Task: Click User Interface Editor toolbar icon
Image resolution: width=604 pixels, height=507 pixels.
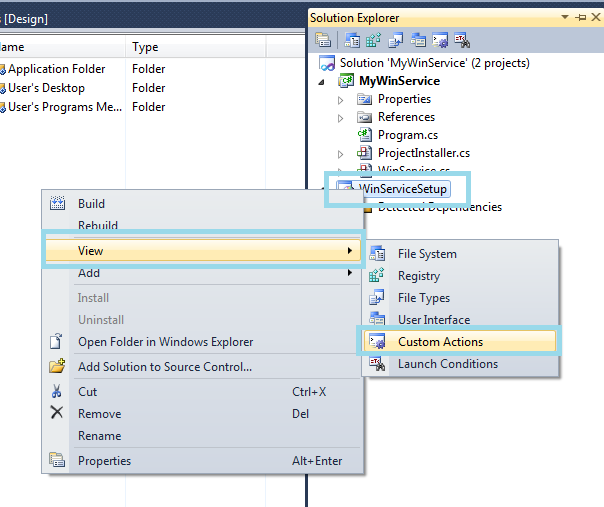Action: pyautogui.click(x=418, y=40)
